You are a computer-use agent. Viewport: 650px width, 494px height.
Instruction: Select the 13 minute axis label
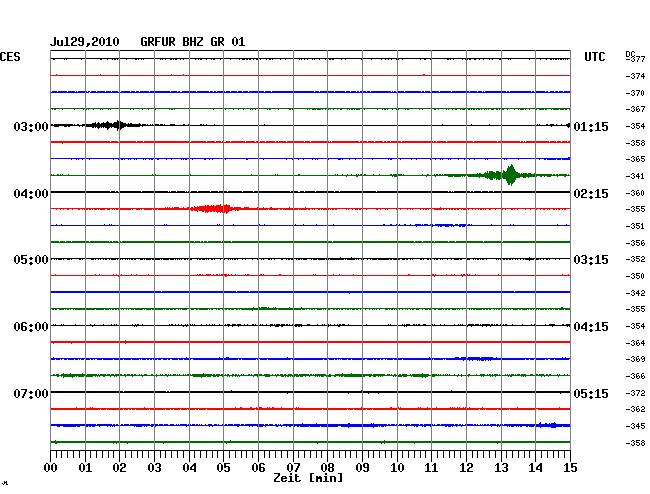click(501, 468)
